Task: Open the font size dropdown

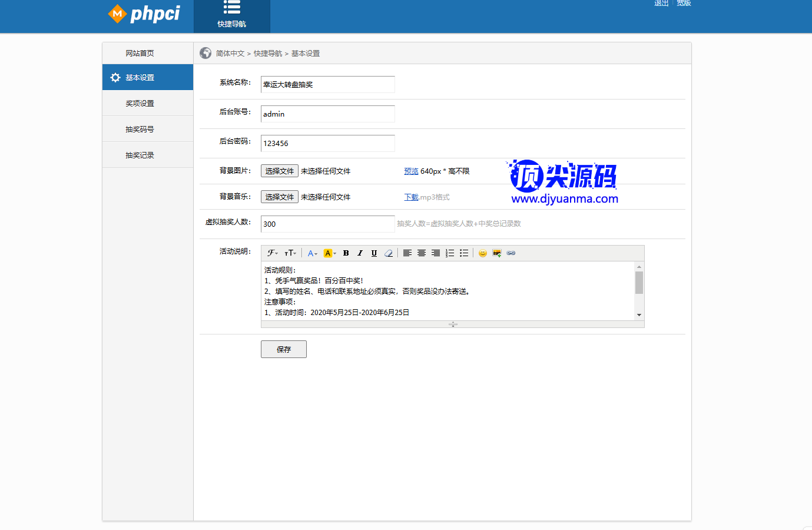Action: tap(290, 253)
